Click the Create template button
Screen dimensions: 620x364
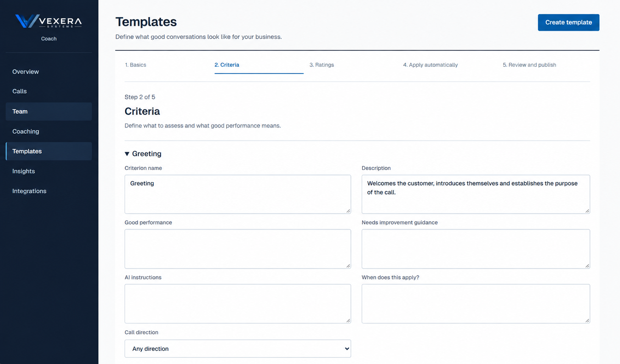click(x=568, y=22)
